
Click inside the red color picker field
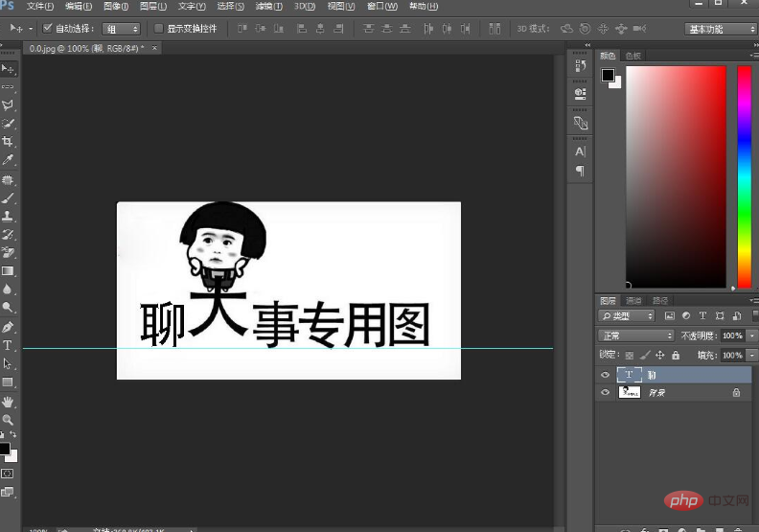676,176
